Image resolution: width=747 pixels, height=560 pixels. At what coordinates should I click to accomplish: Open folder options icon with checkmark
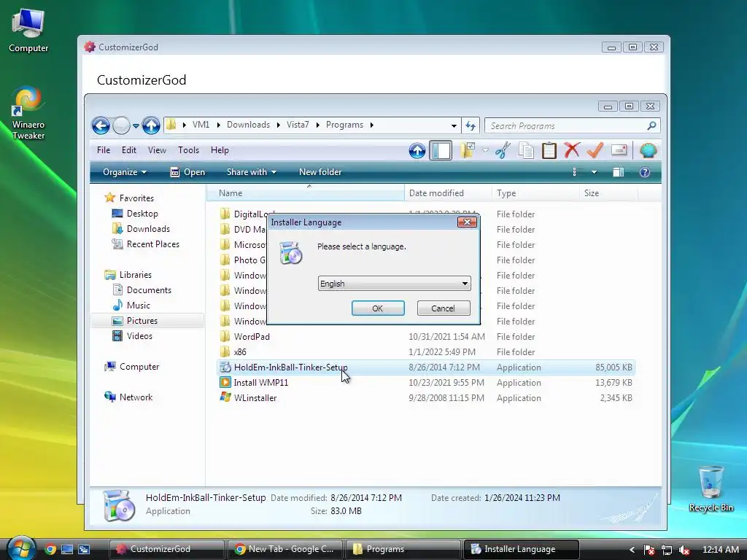click(x=468, y=150)
